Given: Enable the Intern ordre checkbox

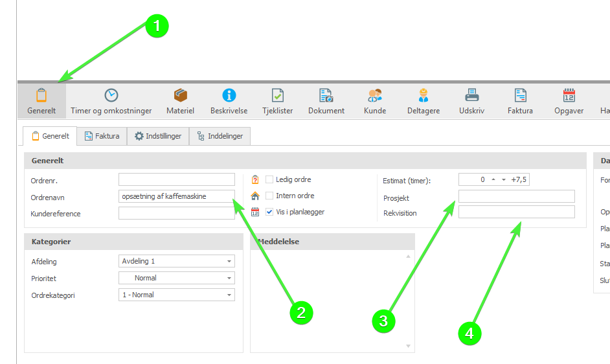Looking at the screenshot, I should tap(269, 196).
